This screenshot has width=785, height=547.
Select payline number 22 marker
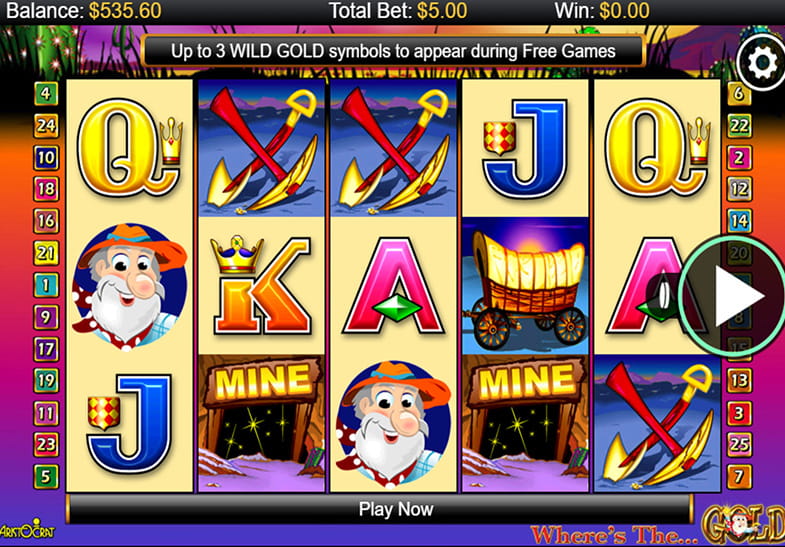739,125
